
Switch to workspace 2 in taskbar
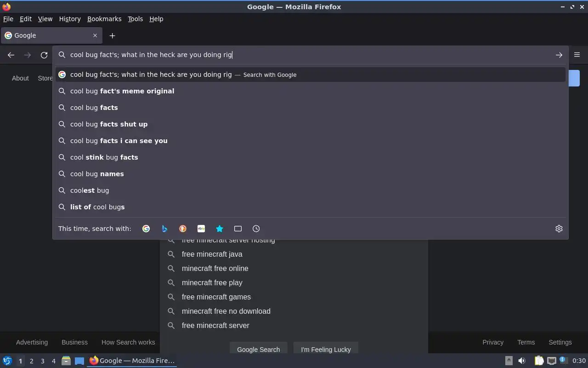(x=31, y=361)
